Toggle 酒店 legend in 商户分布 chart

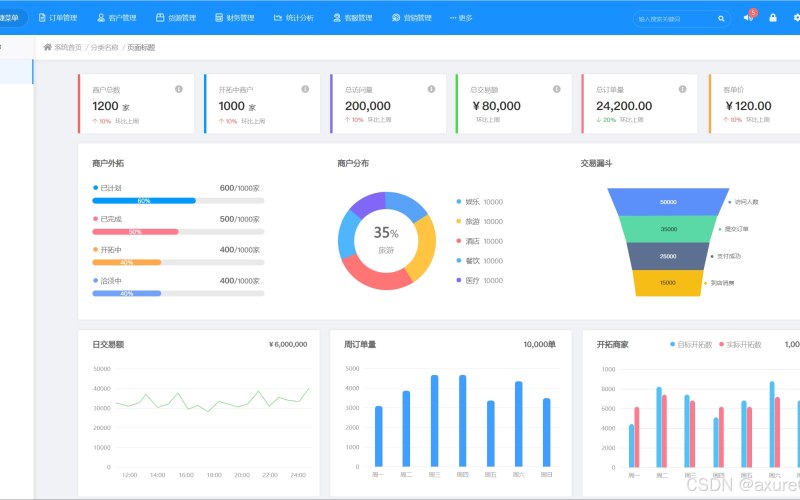[479, 241]
